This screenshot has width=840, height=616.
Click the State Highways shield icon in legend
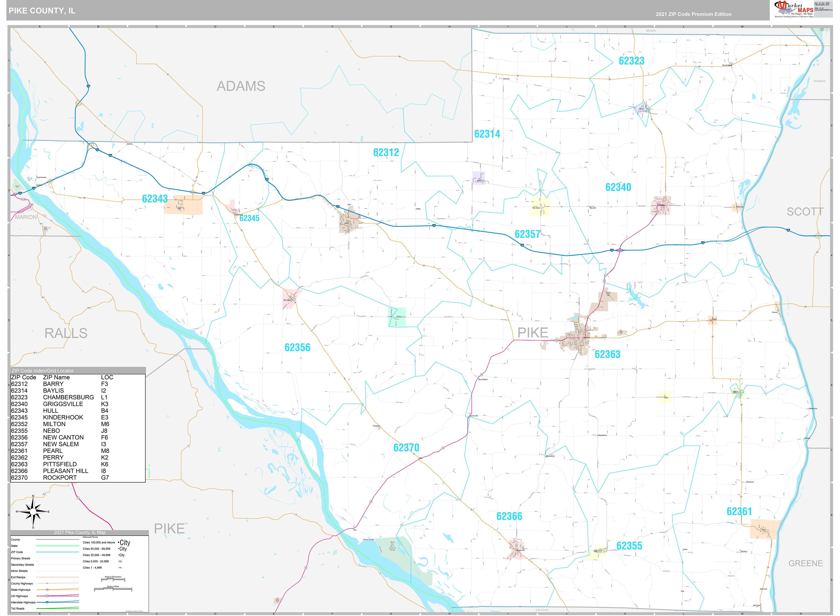[x=47, y=589]
